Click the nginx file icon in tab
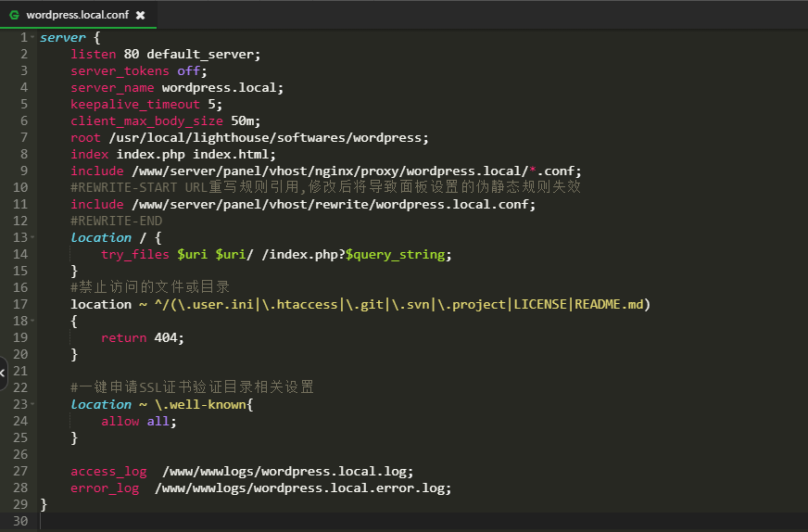This screenshot has width=808, height=532. (15, 16)
